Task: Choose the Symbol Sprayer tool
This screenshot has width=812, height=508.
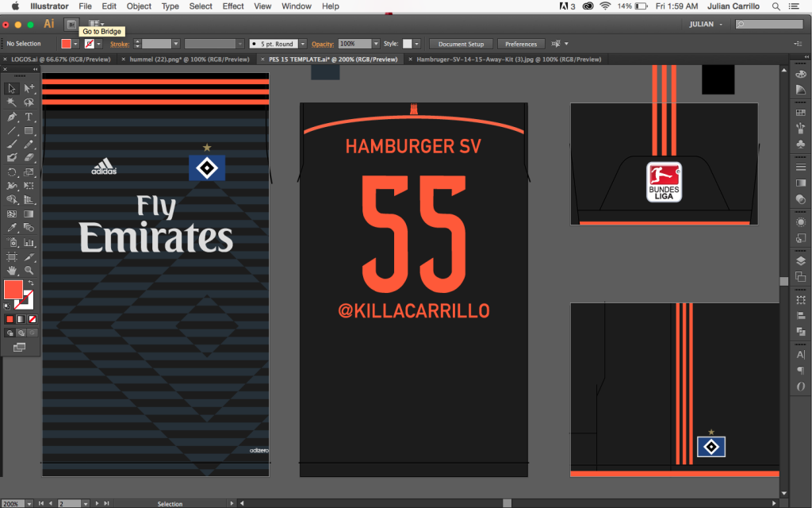Action: click(x=11, y=242)
